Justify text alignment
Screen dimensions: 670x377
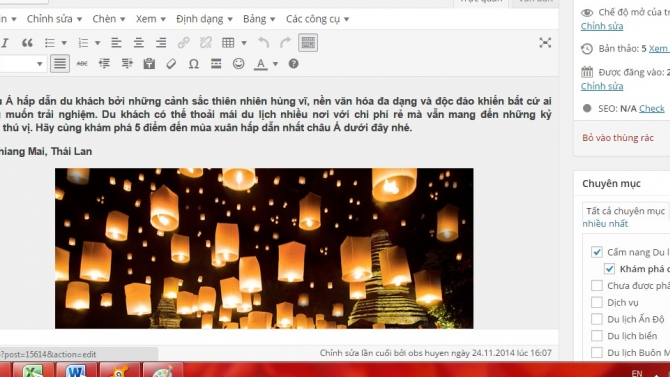[60, 64]
